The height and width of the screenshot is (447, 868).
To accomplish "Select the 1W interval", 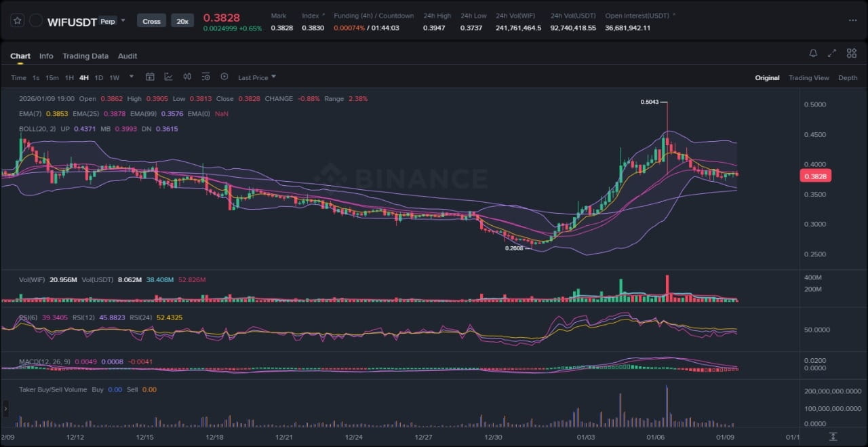I will coord(114,77).
